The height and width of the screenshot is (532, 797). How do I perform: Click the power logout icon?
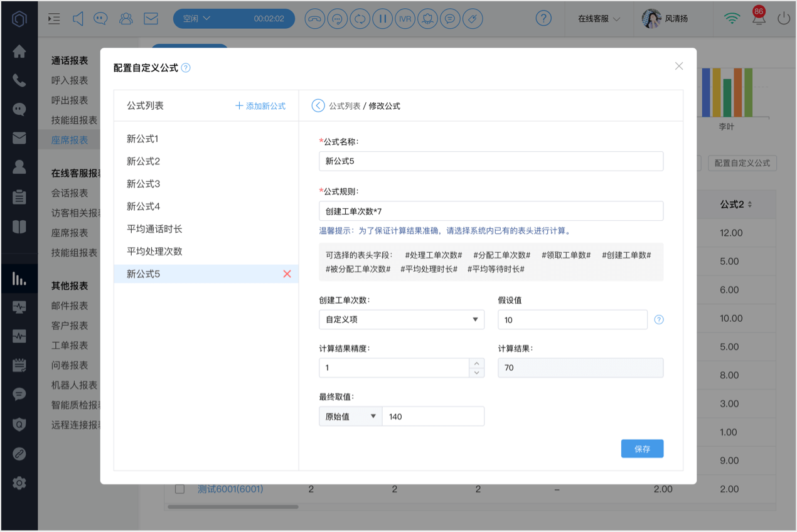(783, 19)
